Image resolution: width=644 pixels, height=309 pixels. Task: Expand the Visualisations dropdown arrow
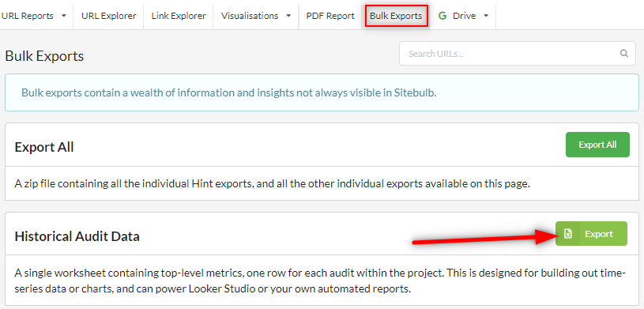(288, 16)
